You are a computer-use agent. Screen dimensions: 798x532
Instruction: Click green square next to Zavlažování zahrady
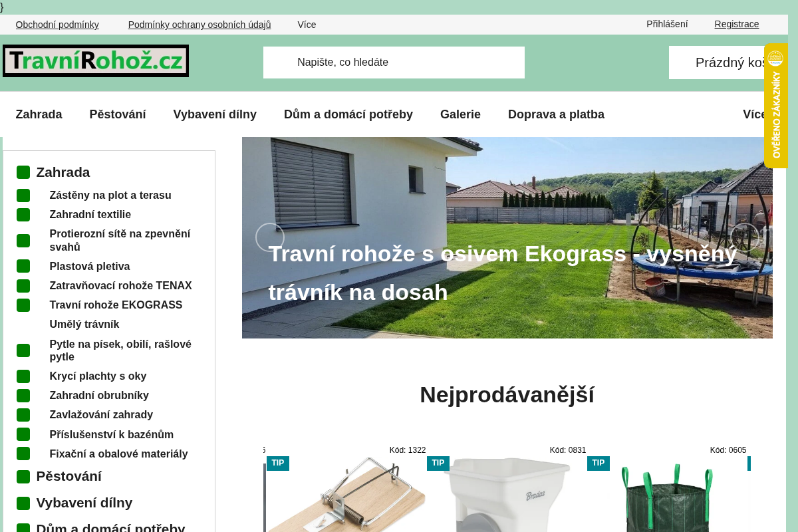pos(23,415)
